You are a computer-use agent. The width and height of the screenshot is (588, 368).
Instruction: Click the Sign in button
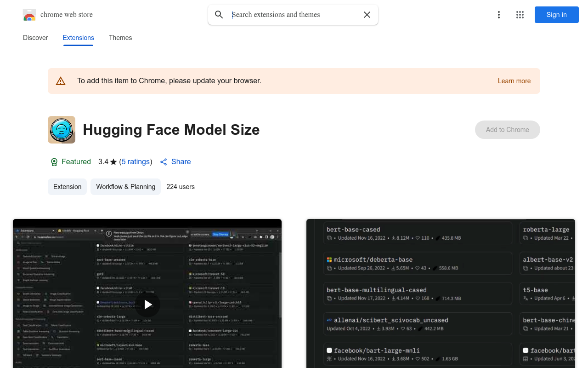point(557,15)
